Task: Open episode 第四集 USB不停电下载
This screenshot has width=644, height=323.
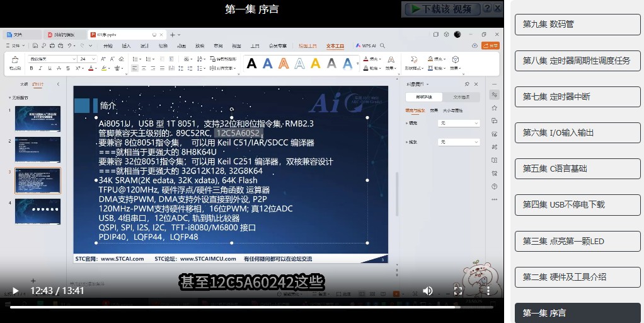Action: tap(577, 204)
